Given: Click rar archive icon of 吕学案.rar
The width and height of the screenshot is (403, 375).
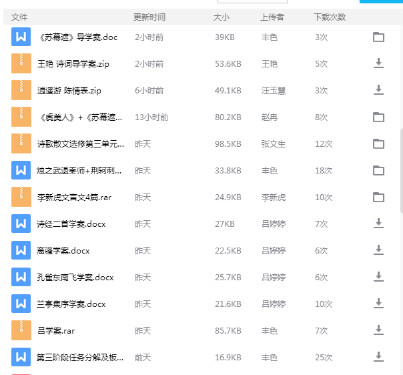Looking at the screenshot, I should (x=21, y=330).
